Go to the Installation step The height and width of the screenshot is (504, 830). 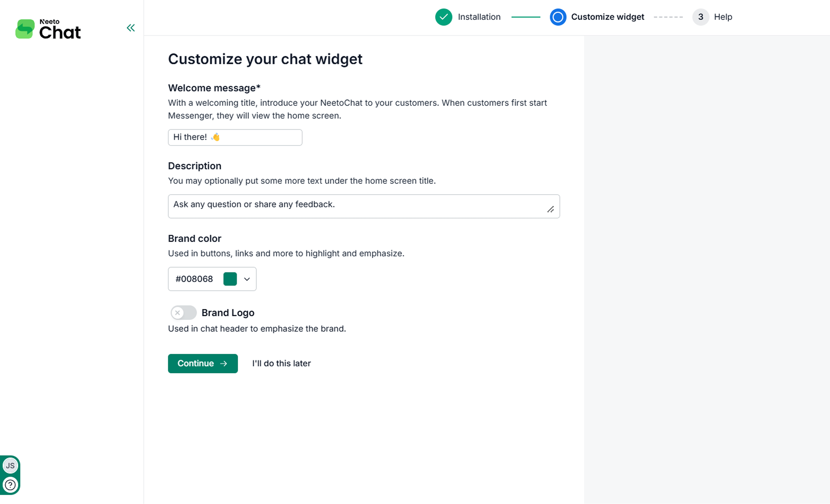tap(479, 17)
